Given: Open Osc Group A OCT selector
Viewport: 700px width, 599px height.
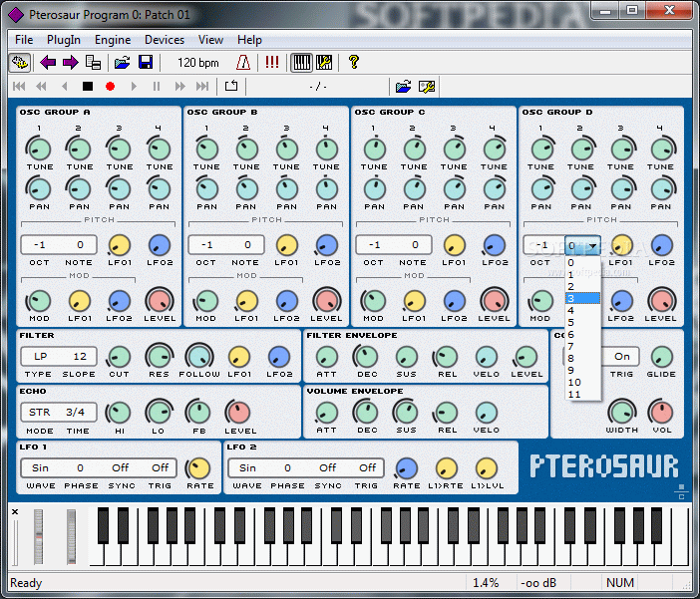Looking at the screenshot, I should [x=39, y=244].
